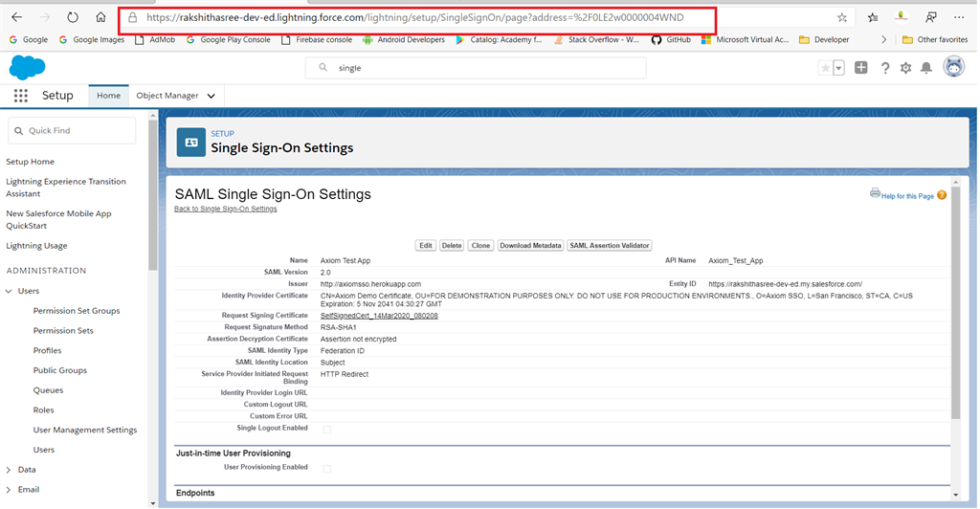
Task: Collapse the Users section in sidebar
Action: click(x=9, y=291)
